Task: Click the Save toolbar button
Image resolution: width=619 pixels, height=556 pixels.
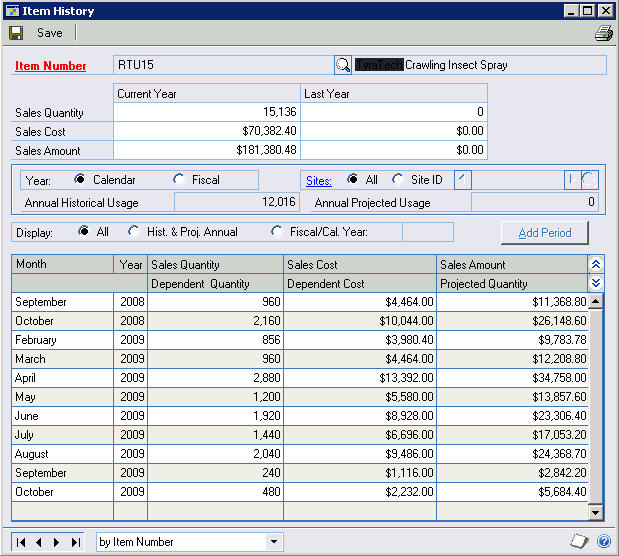Action: pos(50,33)
